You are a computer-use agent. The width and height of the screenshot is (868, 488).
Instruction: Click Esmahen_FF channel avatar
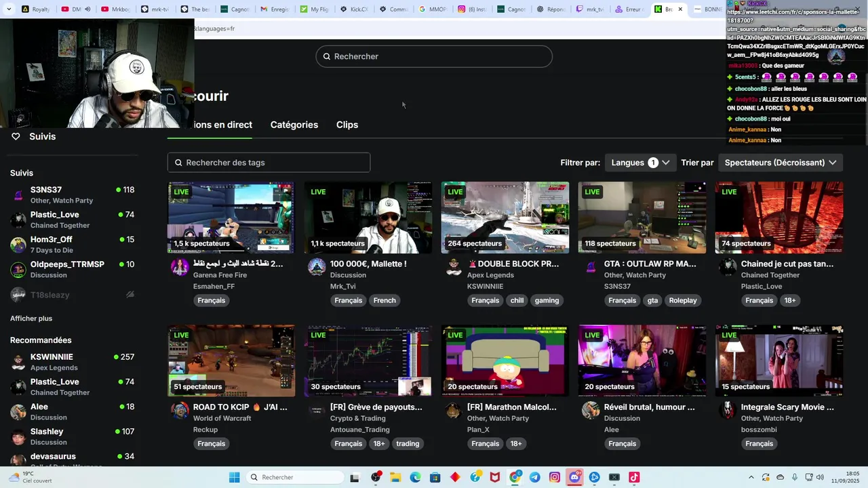[x=180, y=266]
